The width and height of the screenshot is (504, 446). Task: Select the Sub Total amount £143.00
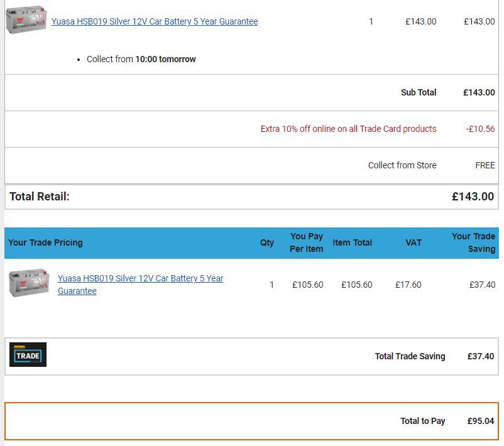coord(479,92)
